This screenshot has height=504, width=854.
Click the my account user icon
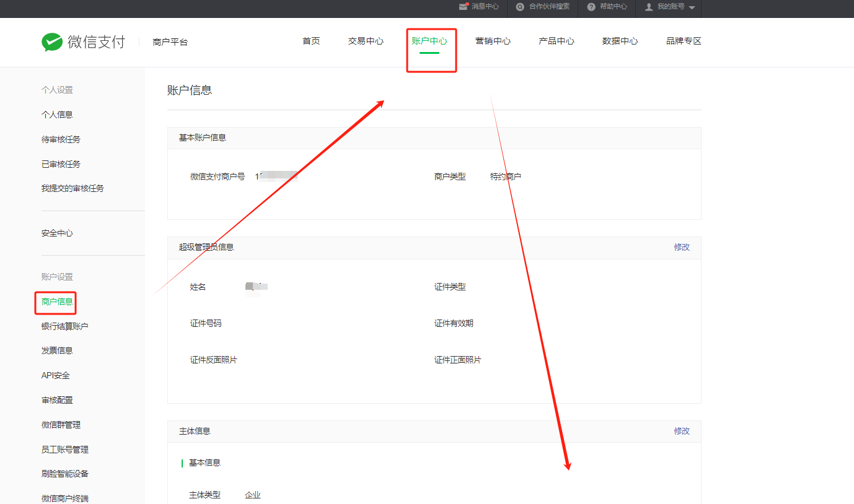(649, 7)
